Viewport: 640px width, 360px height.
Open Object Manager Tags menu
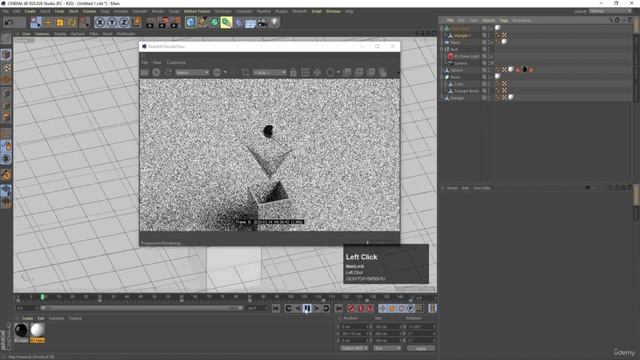tap(504, 20)
